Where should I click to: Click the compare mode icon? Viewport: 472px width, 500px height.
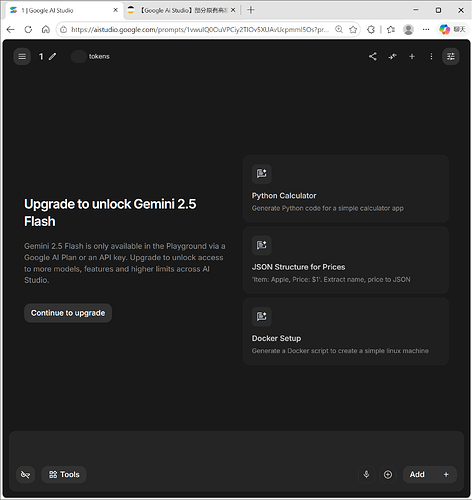[x=392, y=56]
